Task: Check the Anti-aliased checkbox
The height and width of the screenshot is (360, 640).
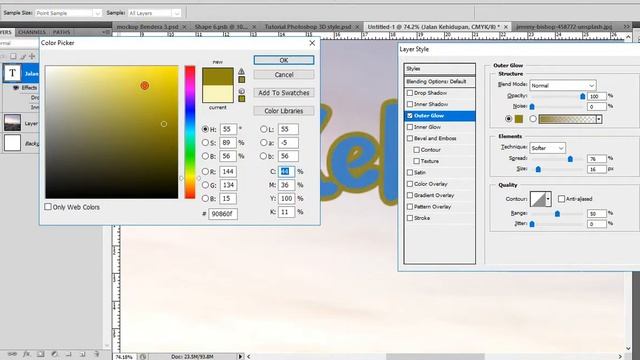Action: click(562, 199)
